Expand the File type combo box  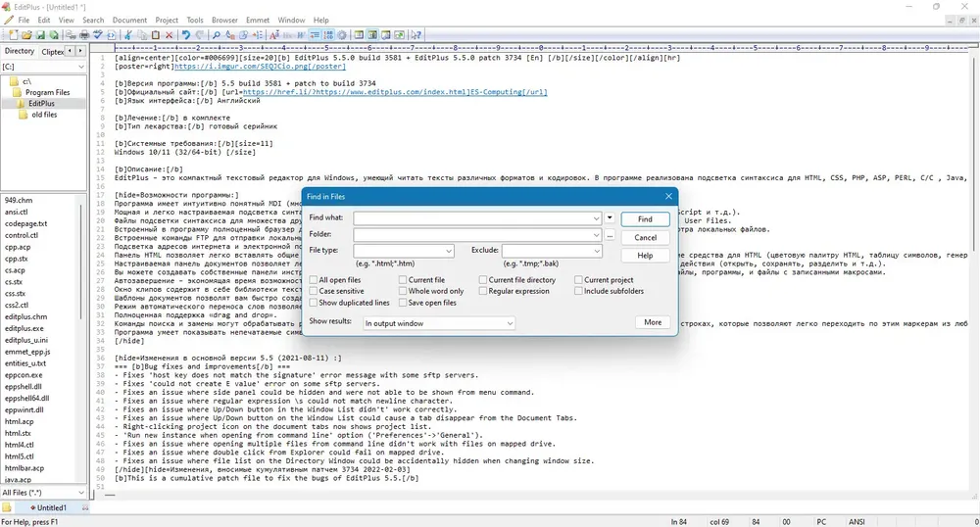pos(404,251)
